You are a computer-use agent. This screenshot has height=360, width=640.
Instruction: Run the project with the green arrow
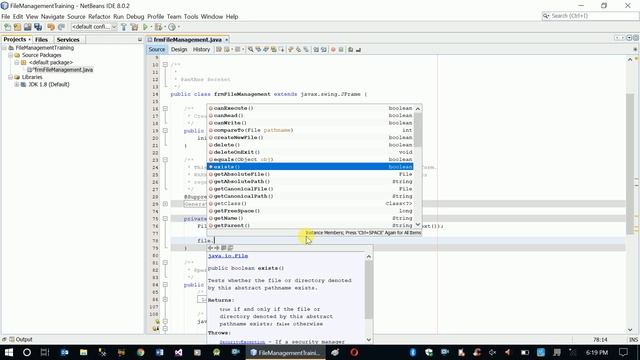pos(145,27)
